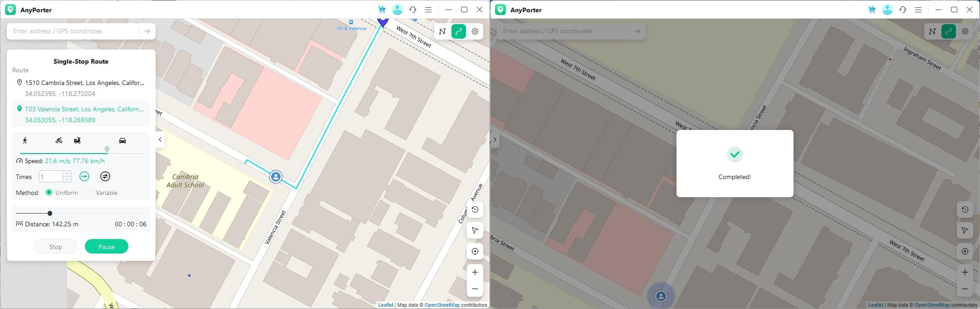
Task: Zoom out the map in right window
Action: [x=965, y=289]
